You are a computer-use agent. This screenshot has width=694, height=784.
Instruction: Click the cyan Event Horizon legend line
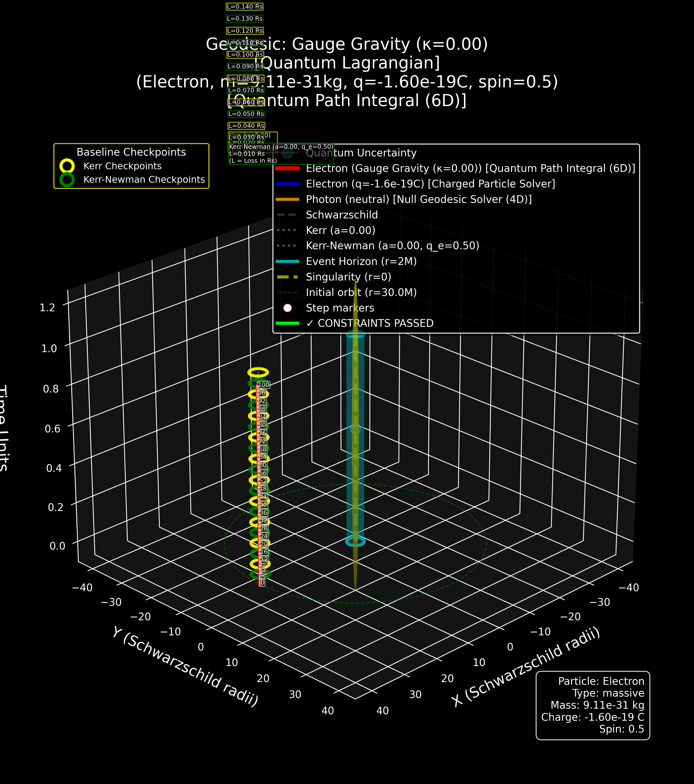(287, 261)
